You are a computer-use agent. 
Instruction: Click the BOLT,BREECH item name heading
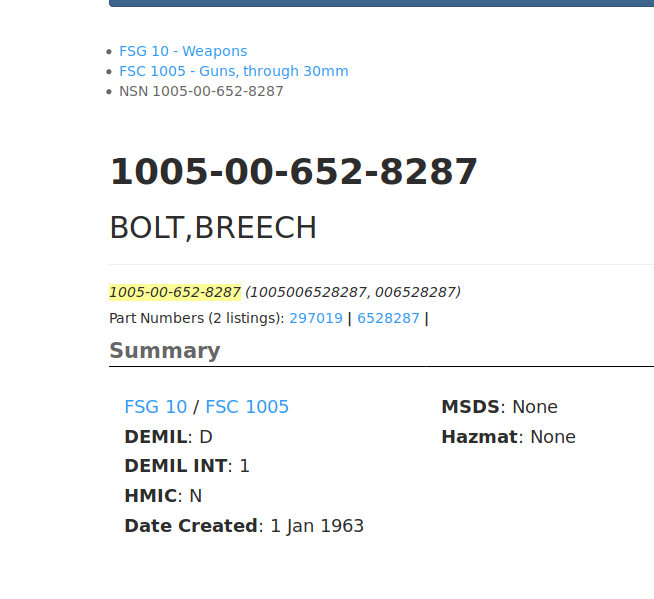212,228
